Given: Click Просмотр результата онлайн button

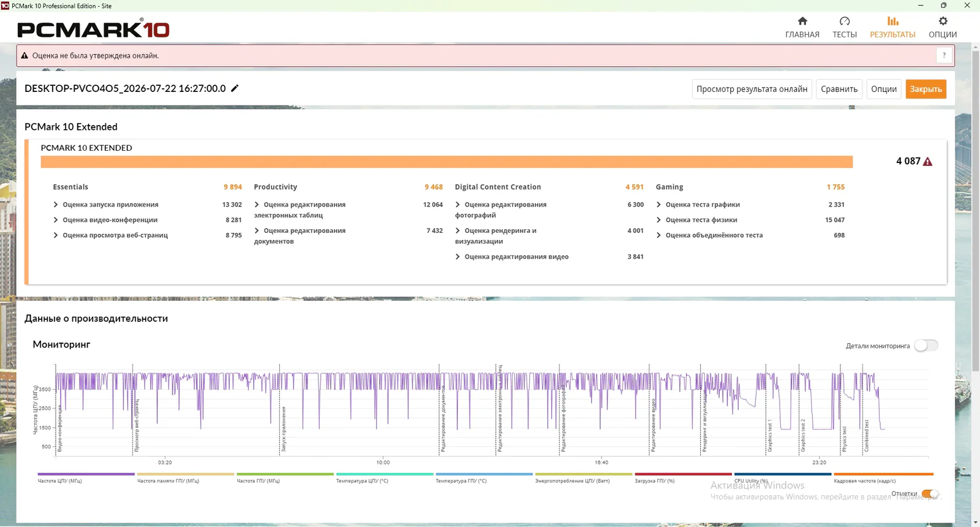Looking at the screenshot, I should (x=752, y=89).
